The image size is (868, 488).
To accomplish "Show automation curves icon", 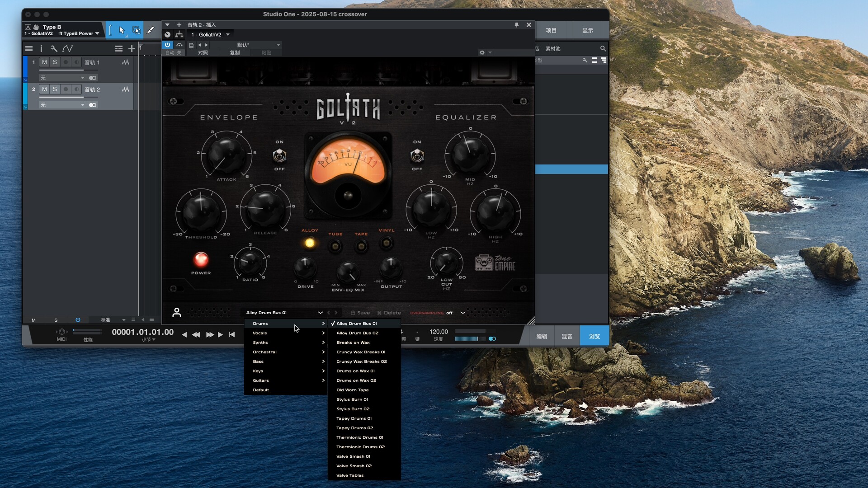I will click(x=67, y=48).
